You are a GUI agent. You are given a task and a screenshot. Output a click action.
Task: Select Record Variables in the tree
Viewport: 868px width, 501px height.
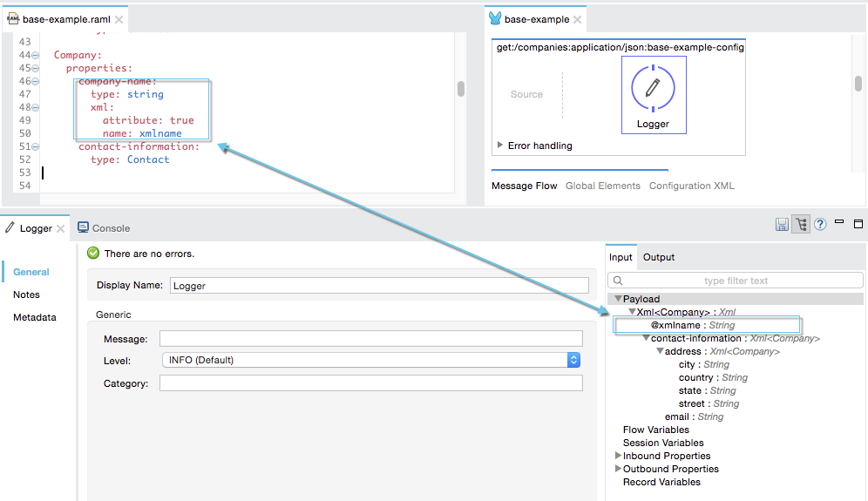661,482
